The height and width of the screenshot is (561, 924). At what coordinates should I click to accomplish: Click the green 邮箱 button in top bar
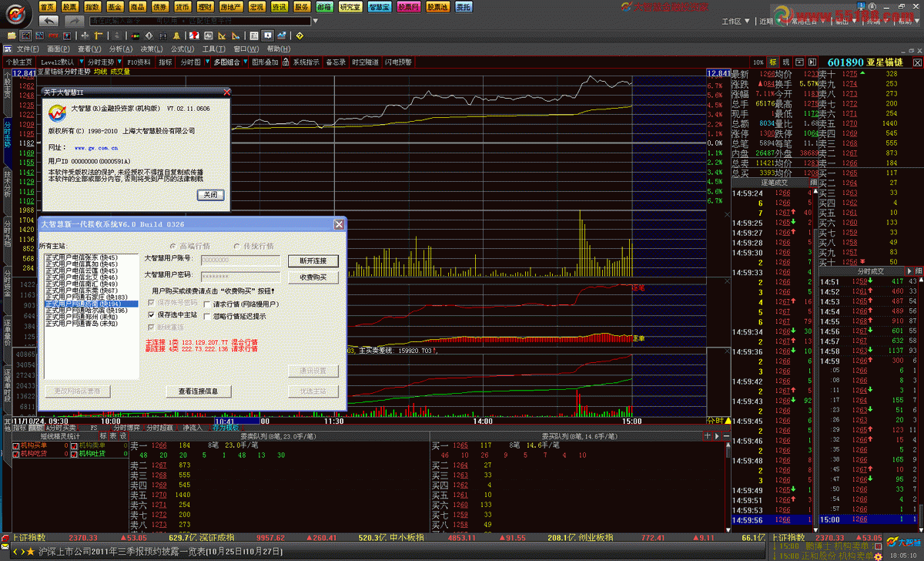tap(325, 6)
